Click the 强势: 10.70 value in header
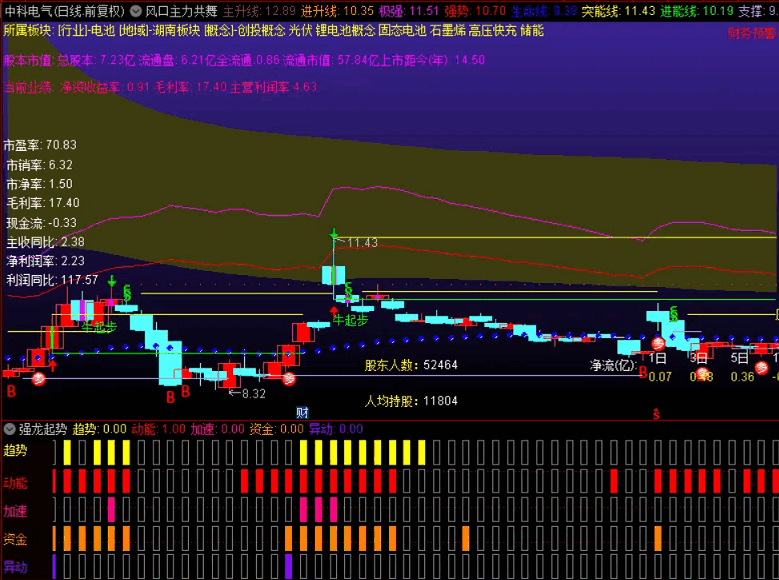Viewport: 779px width, 580px height. (x=475, y=11)
